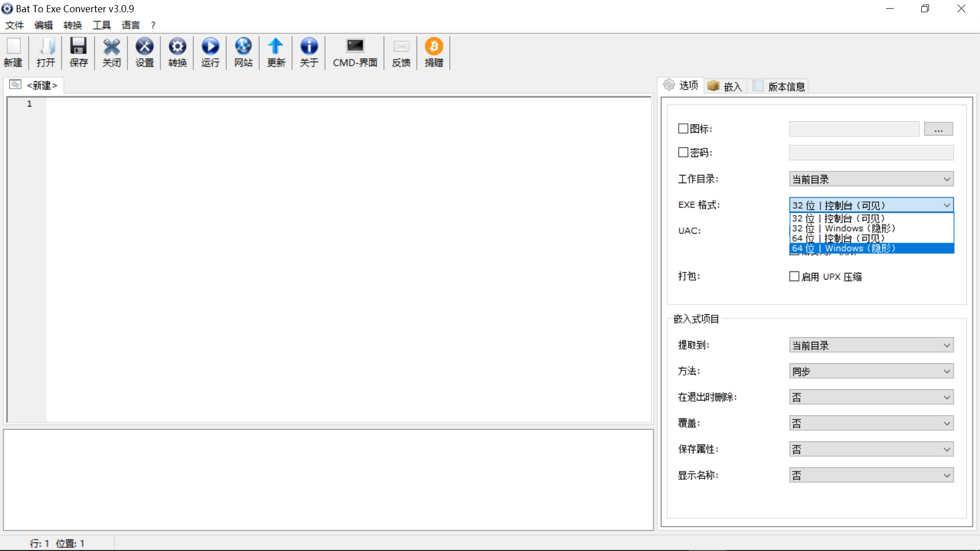Image resolution: width=980 pixels, height=551 pixels.
Task: Open the CMD-界面 console icon
Action: coord(355,52)
